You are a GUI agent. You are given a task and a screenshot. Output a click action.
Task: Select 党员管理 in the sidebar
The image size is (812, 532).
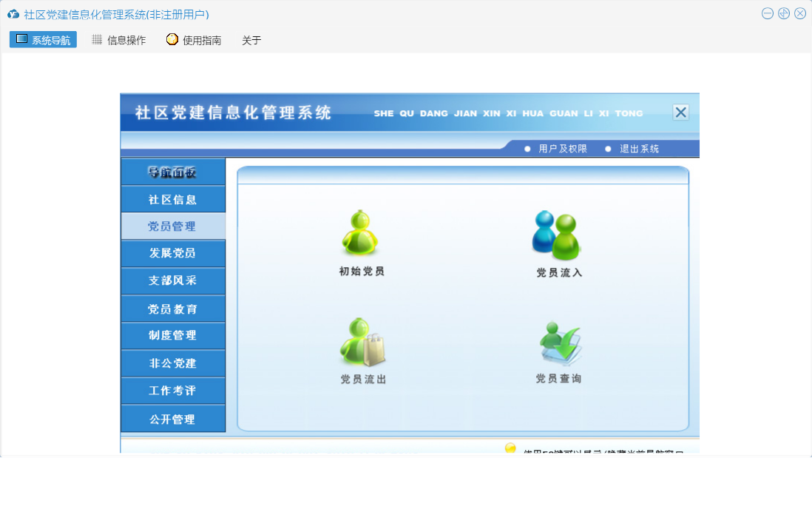pyautogui.click(x=173, y=226)
